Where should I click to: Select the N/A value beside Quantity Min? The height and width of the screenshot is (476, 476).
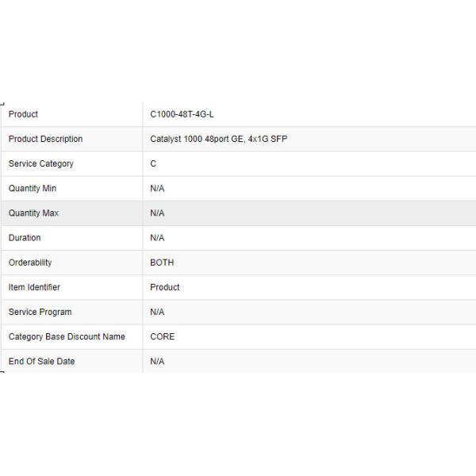pos(157,188)
